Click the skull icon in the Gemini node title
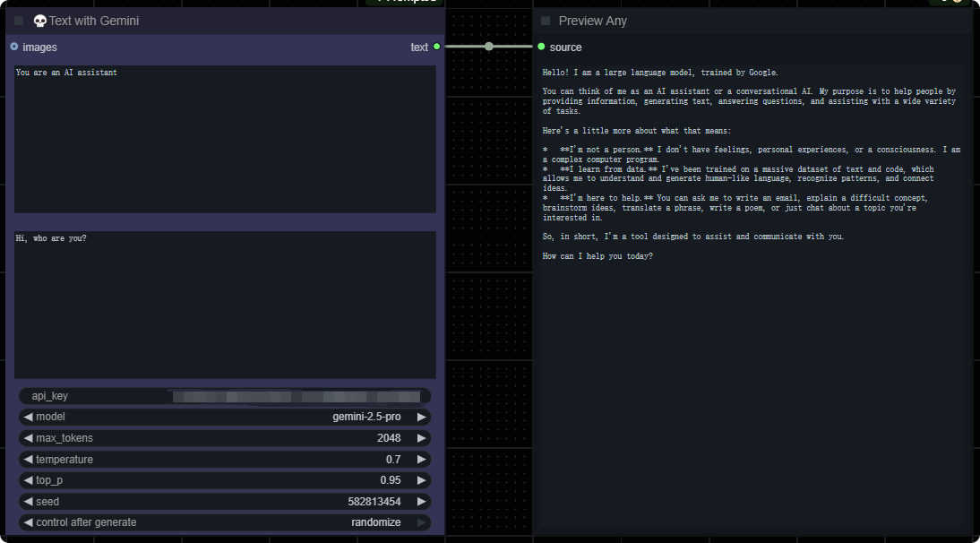The image size is (980, 543). pyautogui.click(x=39, y=21)
